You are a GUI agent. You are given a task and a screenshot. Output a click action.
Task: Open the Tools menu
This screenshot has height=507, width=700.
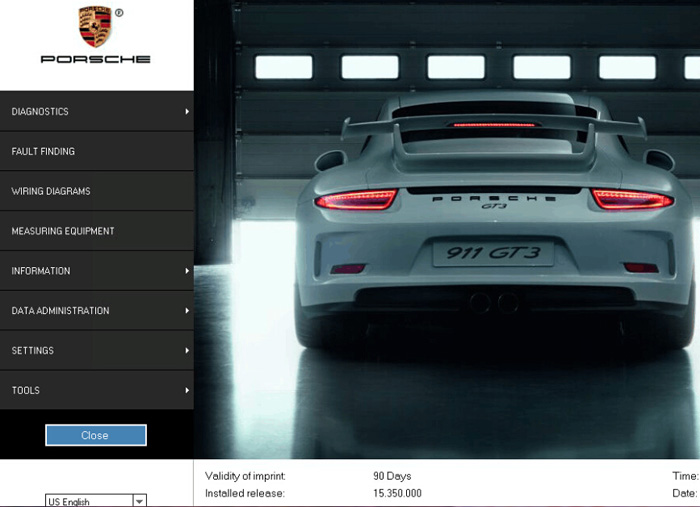96,390
